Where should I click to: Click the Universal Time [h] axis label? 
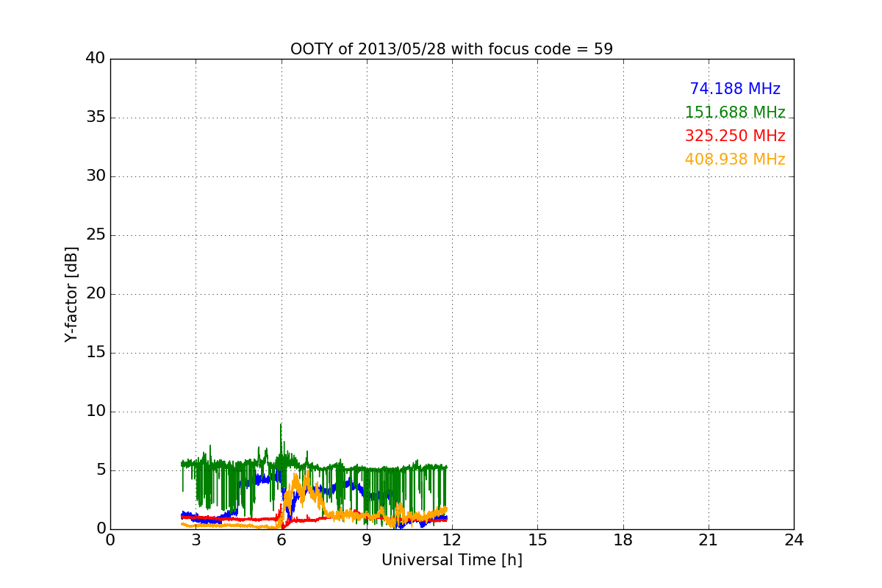451,560
